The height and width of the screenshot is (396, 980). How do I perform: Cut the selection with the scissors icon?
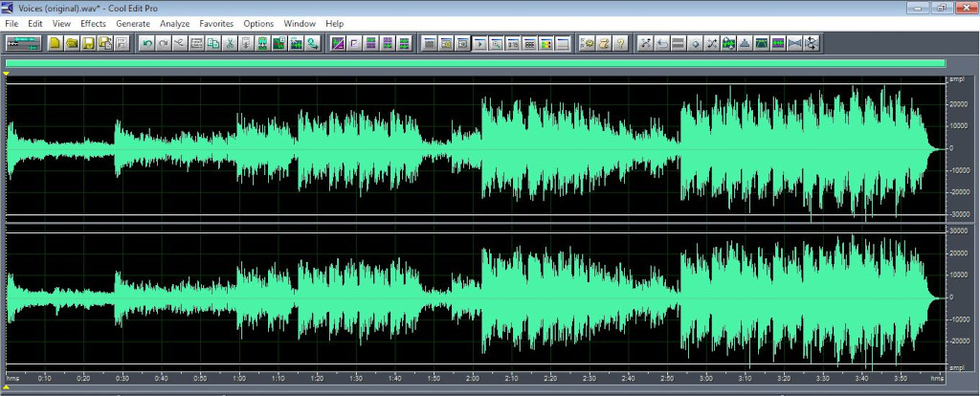[x=230, y=43]
